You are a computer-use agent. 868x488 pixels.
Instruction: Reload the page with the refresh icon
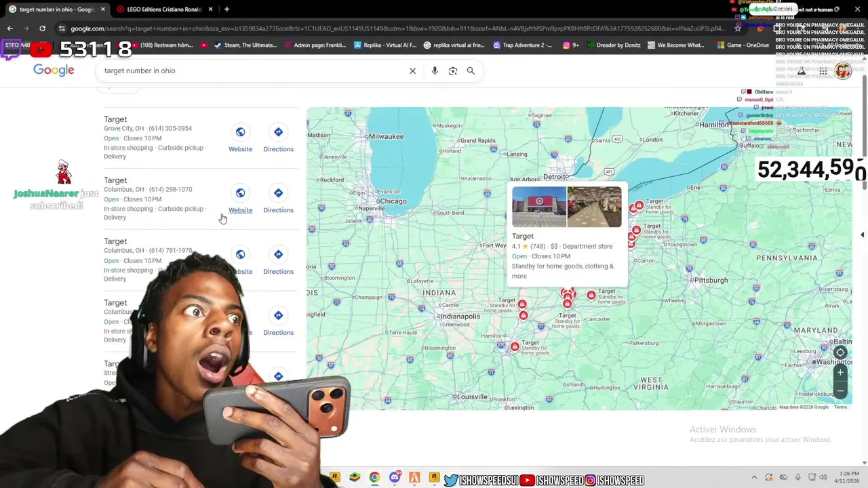(x=42, y=28)
